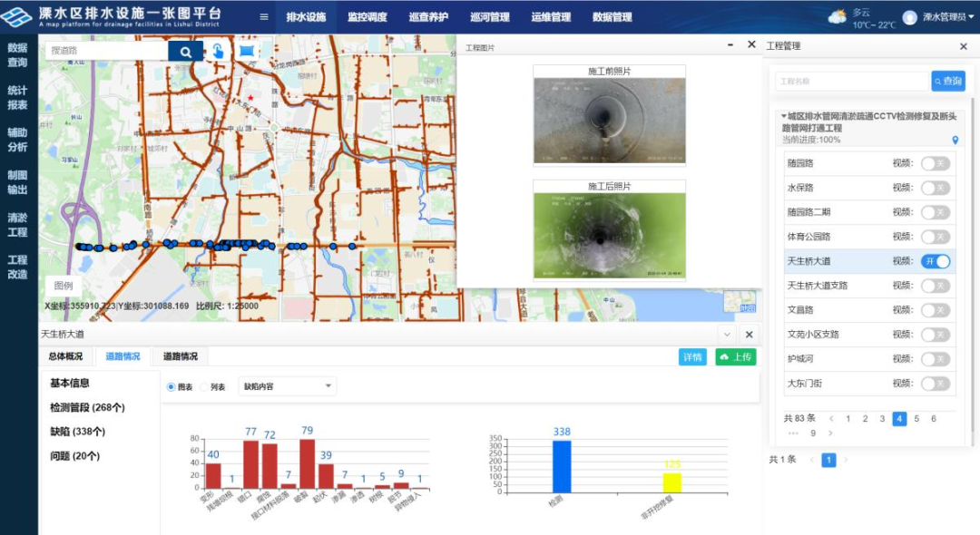Screen dimensions: 980x535
Task: Open 数据查询 in left sidebar
Action: 17,55
